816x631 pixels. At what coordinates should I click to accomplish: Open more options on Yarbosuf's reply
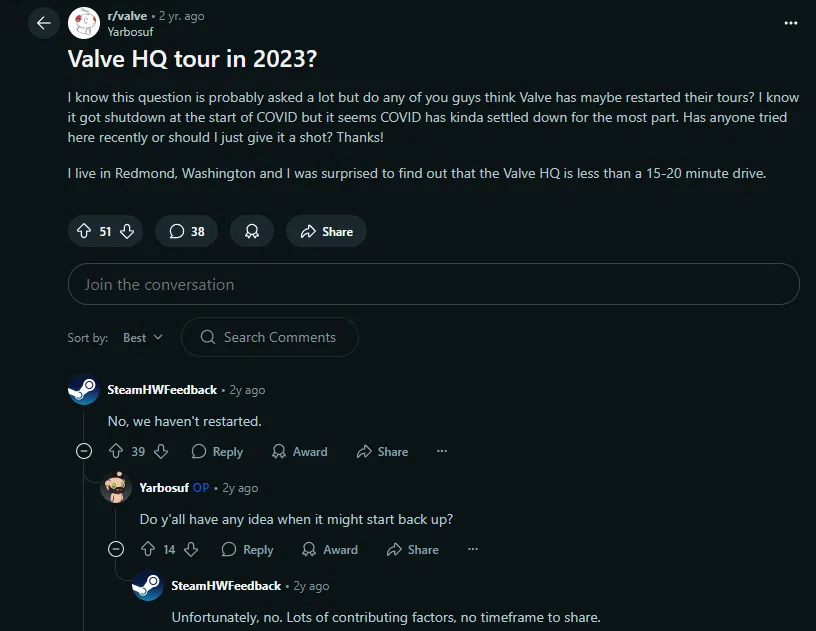pyautogui.click(x=473, y=549)
